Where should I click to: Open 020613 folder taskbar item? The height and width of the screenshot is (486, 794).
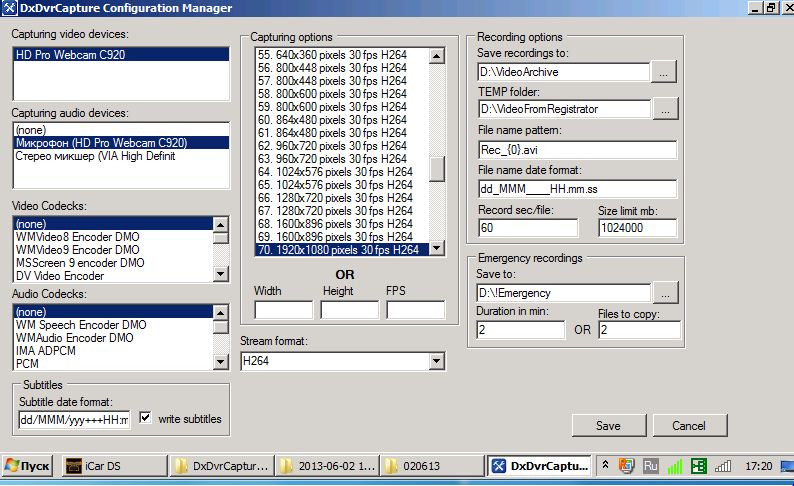coord(432,466)
